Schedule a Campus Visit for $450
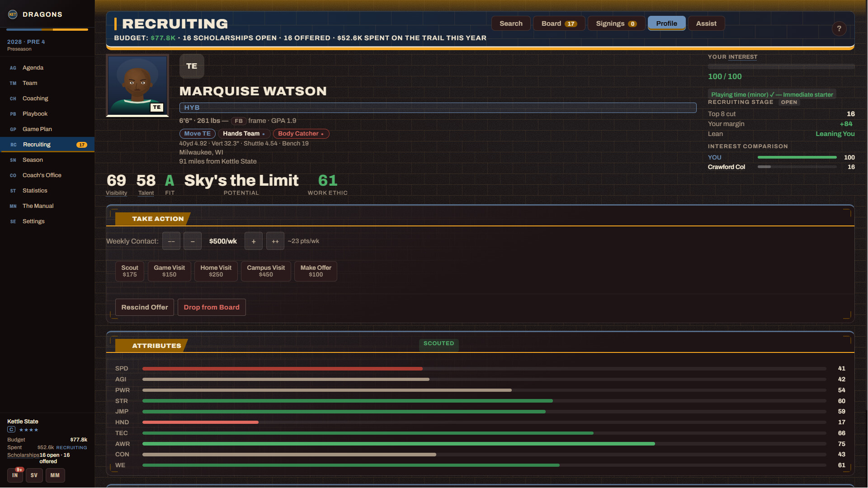The width and height of the screenshot is (868, 488). point(266,271)
